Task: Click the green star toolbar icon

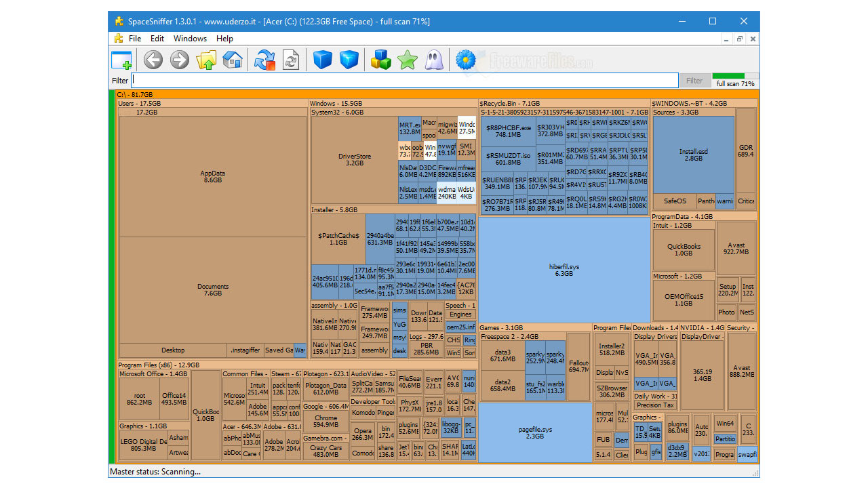Action: [408, 60]
